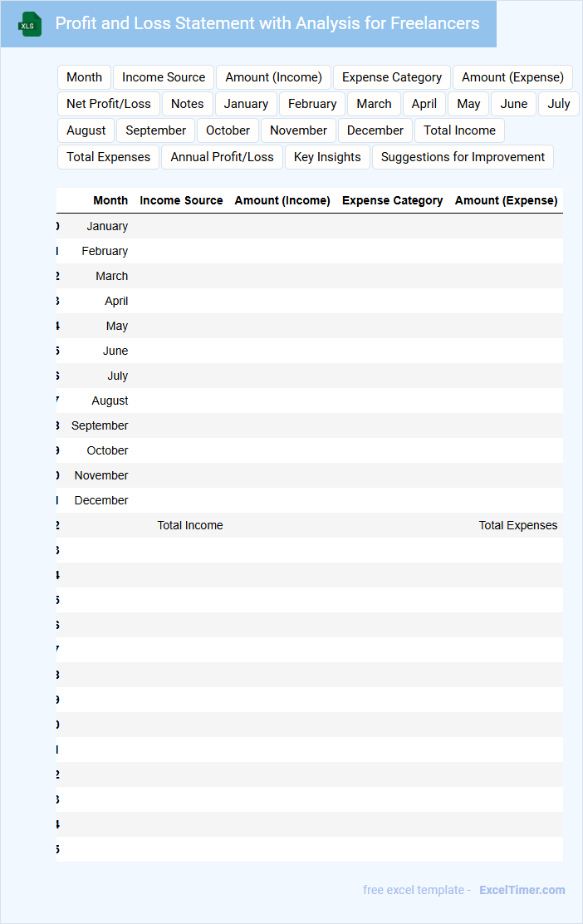The image size is (583, 924).
Task: Select the Annual Profit/Loss tag
Action: (222, 157)
